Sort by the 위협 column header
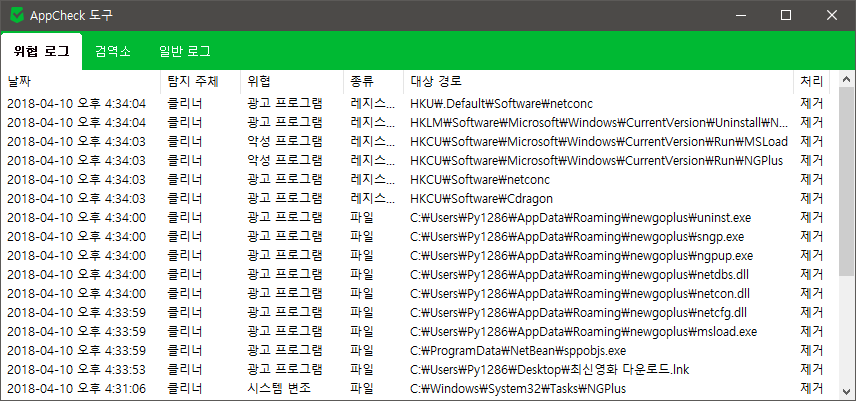The width and height of the screenshot is (856, 401). coord(292,81)
